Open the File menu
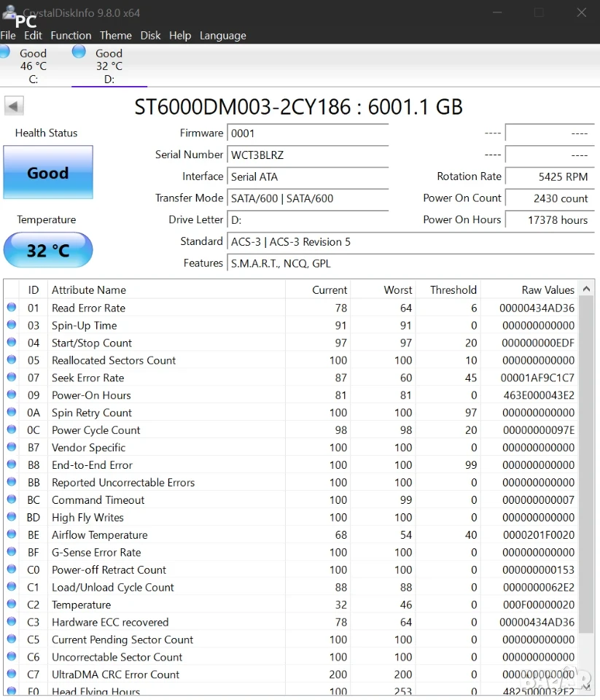Viewport: 600px width, 700px height. (8, 36)
